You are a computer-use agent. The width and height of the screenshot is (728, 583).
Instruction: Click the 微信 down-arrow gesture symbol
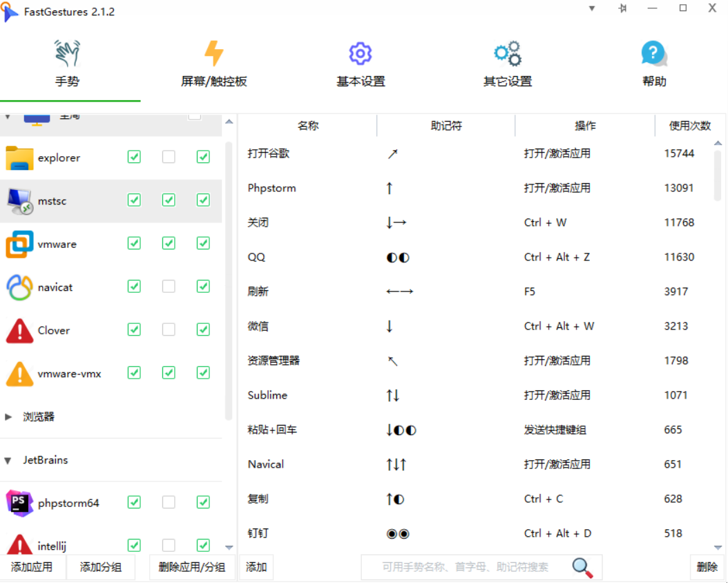(390, 326)
